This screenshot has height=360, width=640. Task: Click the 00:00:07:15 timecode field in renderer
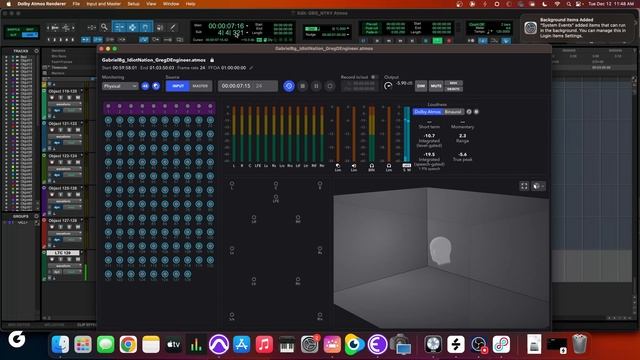coord(248,86)
